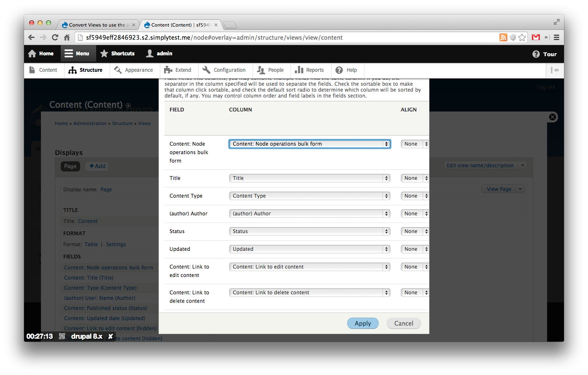Bookmark page with star icon

(x=522, y=38)
